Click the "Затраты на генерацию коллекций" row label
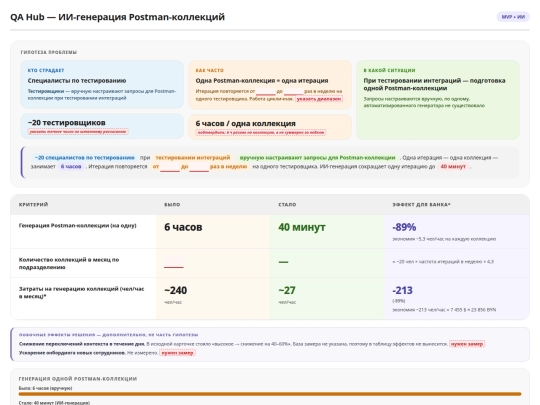The image size is (540, 405). coord(81,292)
